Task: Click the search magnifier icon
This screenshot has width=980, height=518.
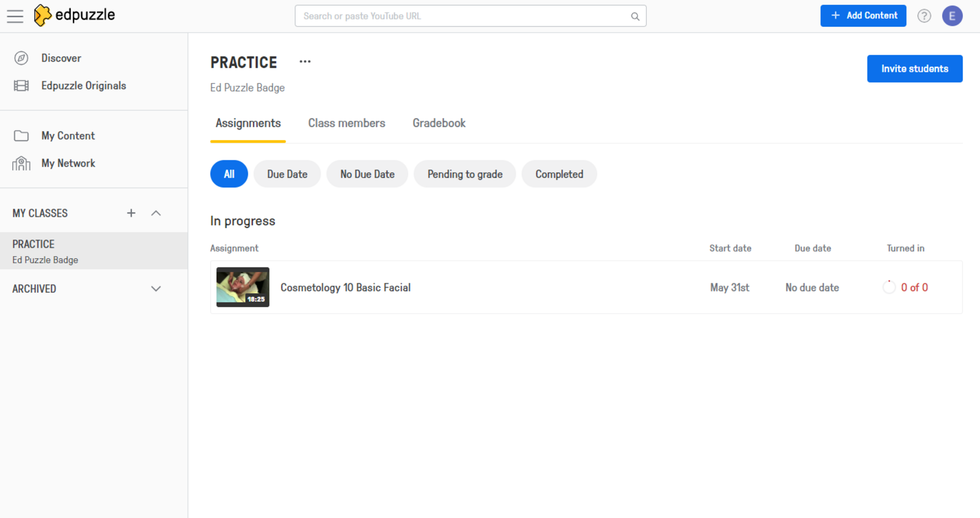Action: [x=635, y=16]
